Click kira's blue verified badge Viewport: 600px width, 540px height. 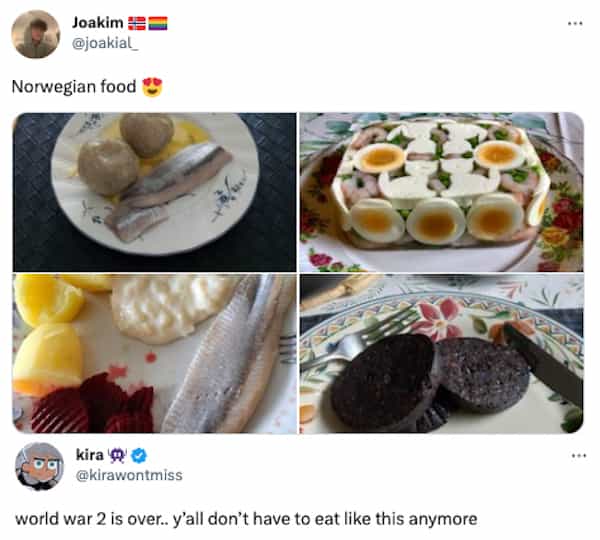coord(137,455)
